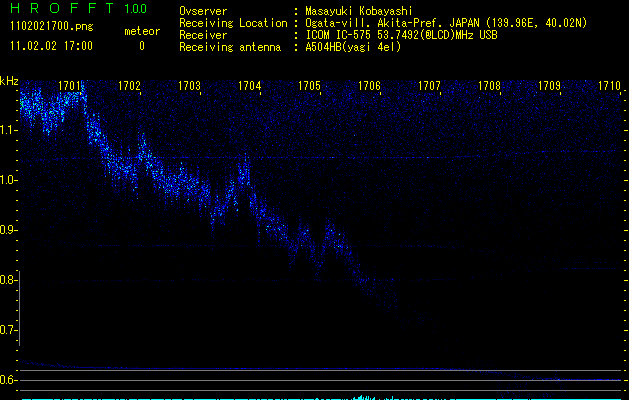Click the 1.1 kHz frequency label

pos(8,130)
